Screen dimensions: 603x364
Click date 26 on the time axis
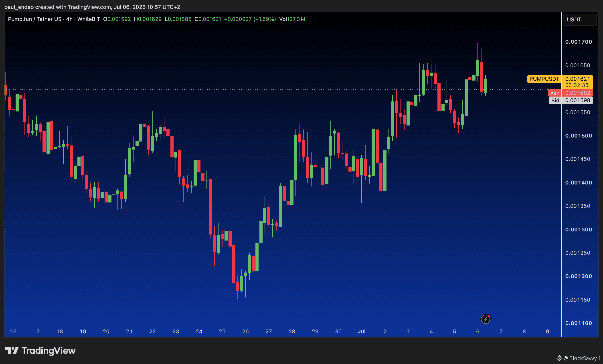[x=245, y=332]
